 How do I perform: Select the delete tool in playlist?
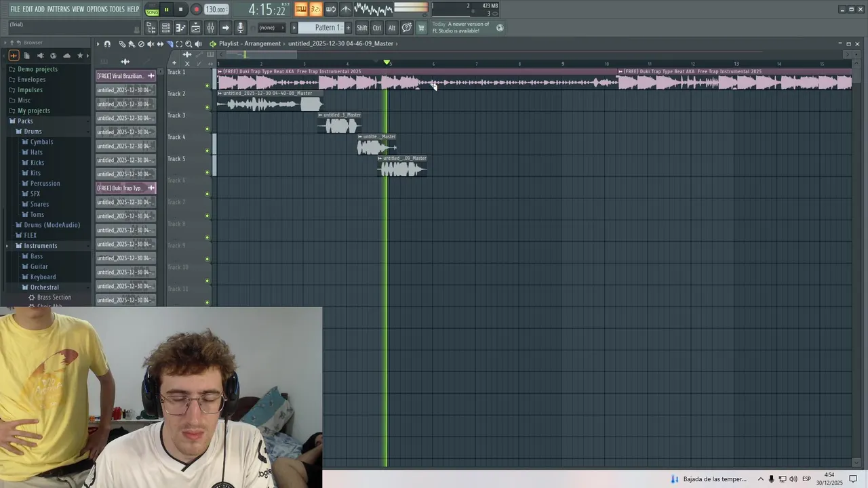[141, 44]
